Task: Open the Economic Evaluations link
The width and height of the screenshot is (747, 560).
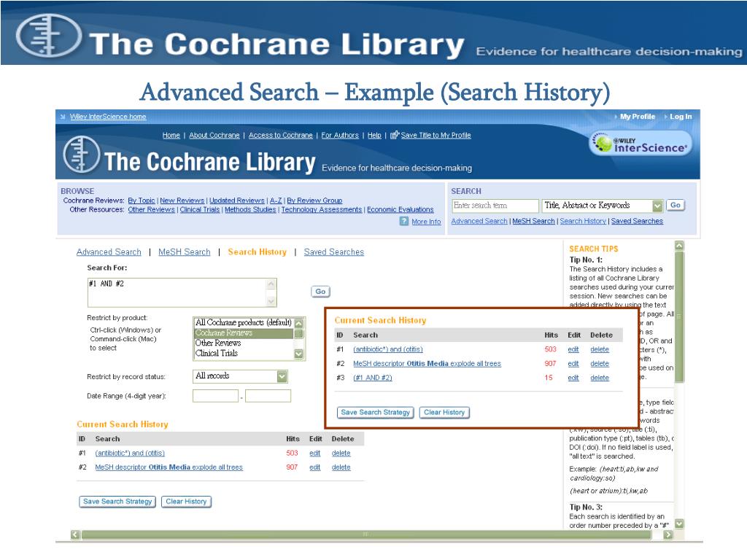Action: coord(400,209)
